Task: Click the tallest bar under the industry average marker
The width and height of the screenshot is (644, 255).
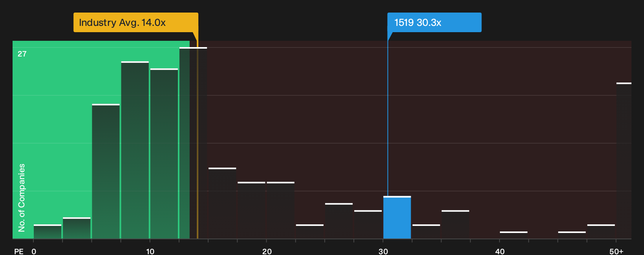Action: (193, 143)
